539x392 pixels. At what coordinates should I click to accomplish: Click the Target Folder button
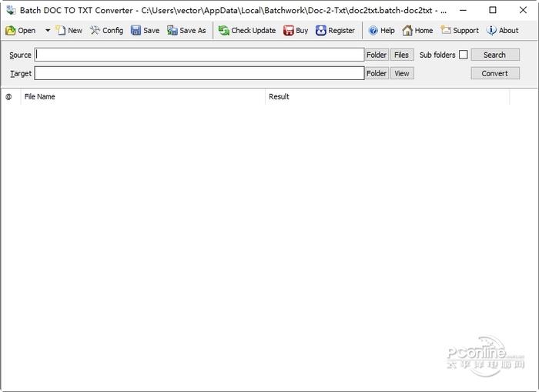click(377, 73)
